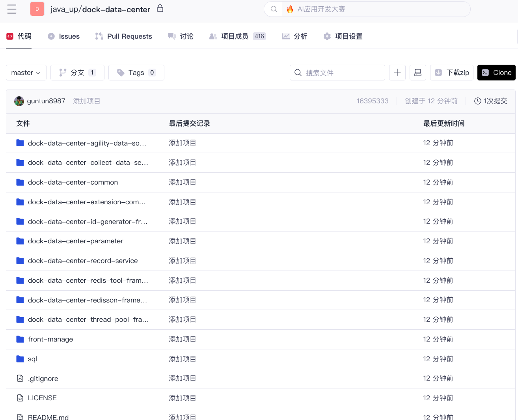Open the hamburger navigation menu
Image resolution: width=518 pixels, height=420 pixels.
(12, 9)
